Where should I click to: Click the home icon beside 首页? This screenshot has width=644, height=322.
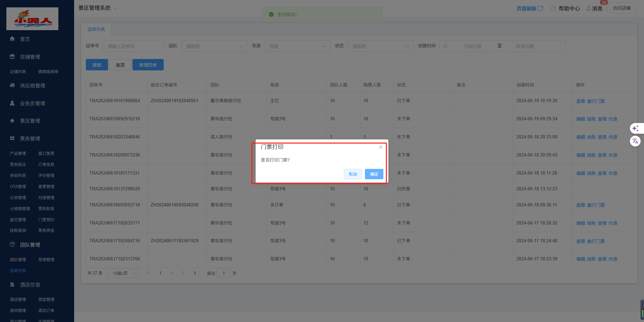tap(12, 39)
